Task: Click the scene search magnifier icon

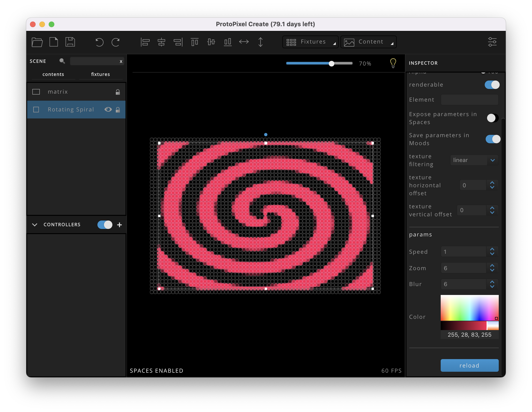Action: (x=62, y=61)
